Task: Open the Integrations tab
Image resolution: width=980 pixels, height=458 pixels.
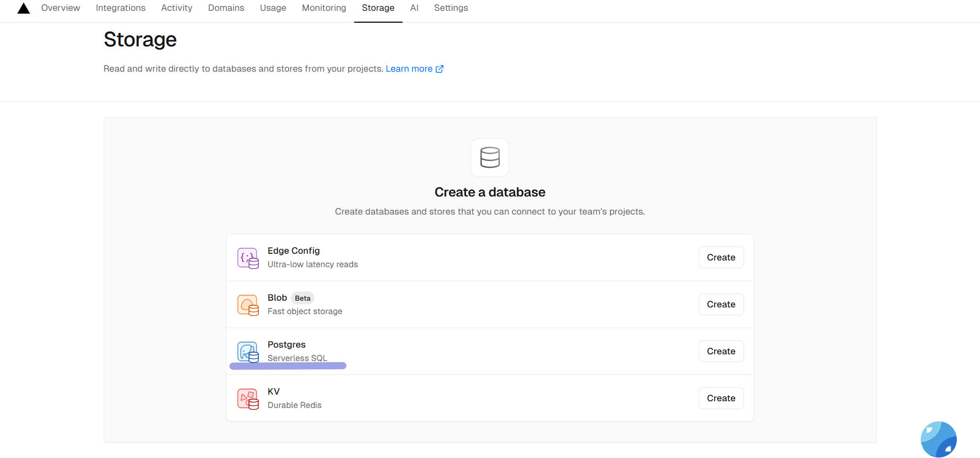Action: pyautogui.click(x=121, y=8)
